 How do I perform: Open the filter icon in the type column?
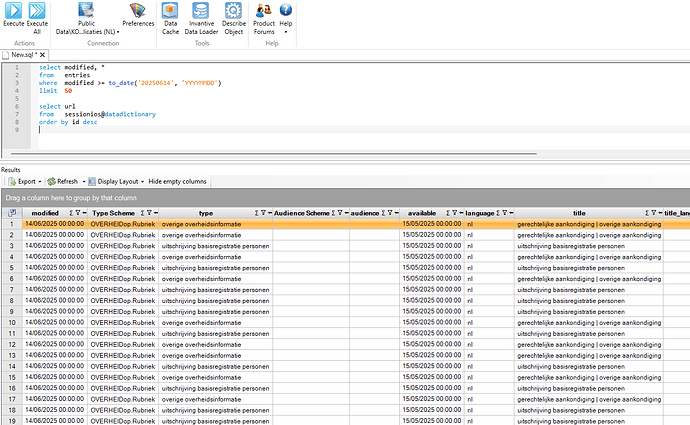pos(263,213)
